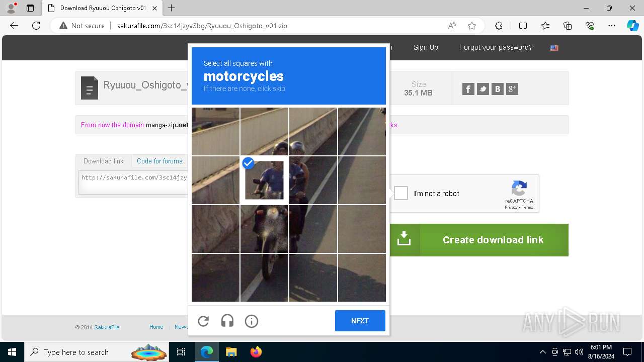Open Read aloud icon

click(452, 26)
